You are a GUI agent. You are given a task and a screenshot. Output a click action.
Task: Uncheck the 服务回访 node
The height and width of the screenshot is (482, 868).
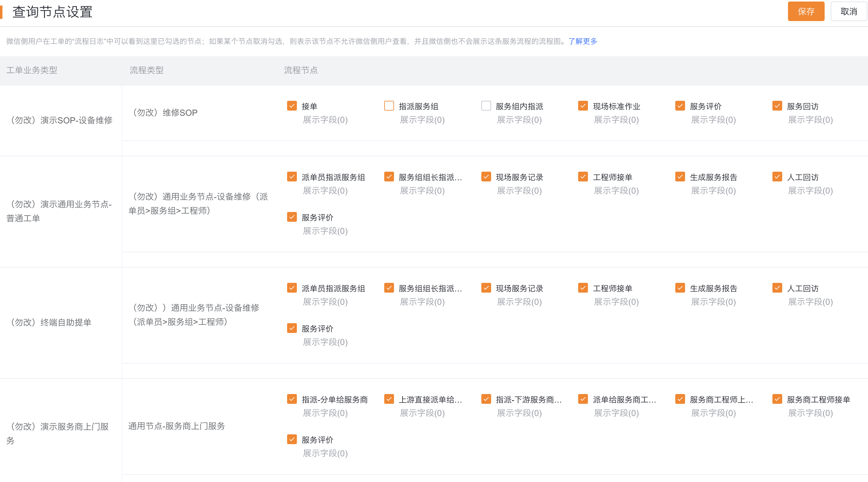pyautogui.click(x=777, y=106)
